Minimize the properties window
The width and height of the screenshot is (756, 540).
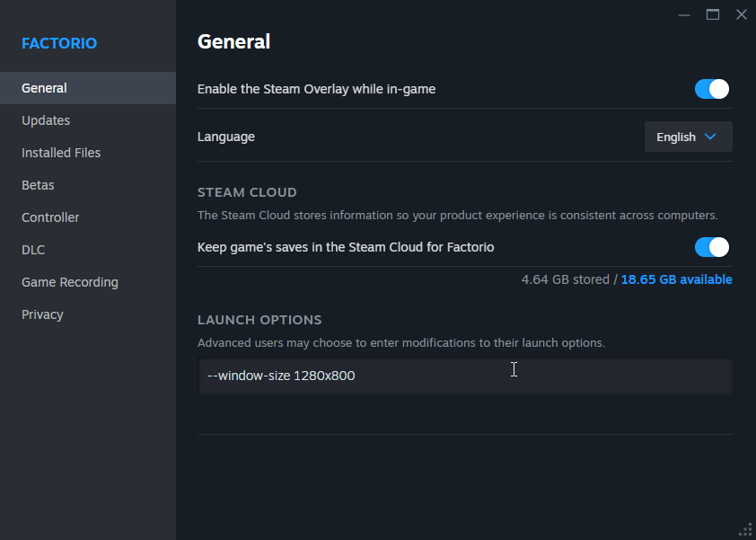pos(684,14)
